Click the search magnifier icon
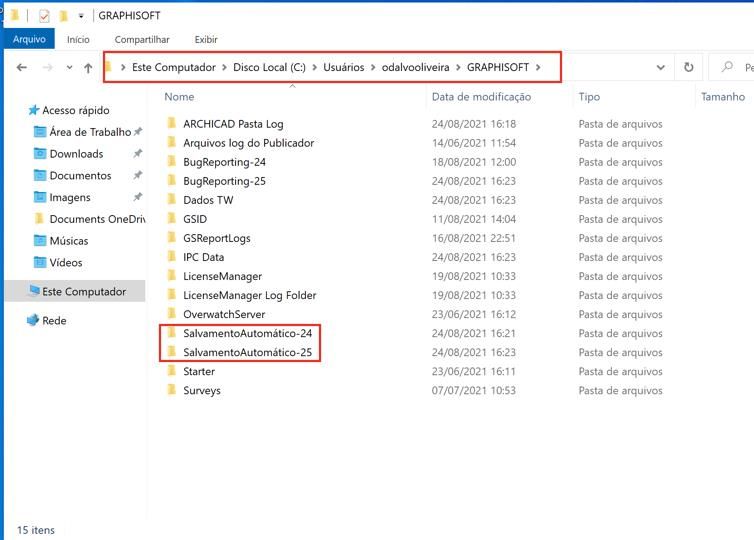Viewport: 754px width, 540px height. point(728,66)
